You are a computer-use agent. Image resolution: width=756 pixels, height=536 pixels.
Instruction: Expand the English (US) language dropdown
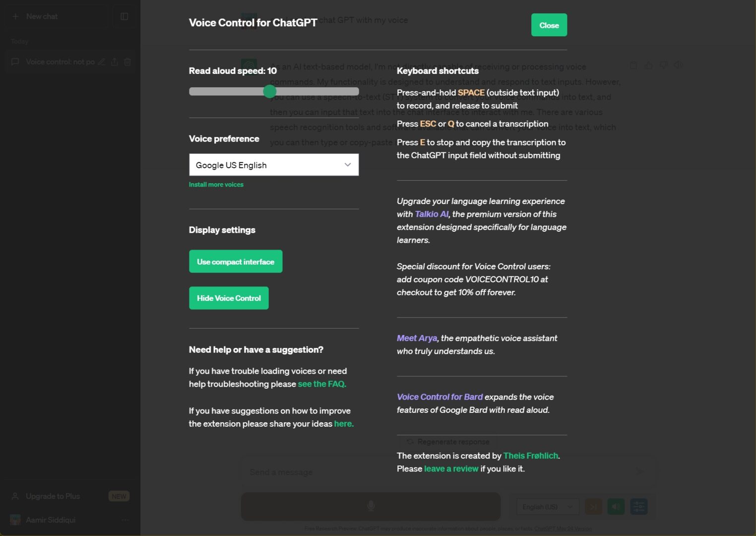click(x=547, y=507)
